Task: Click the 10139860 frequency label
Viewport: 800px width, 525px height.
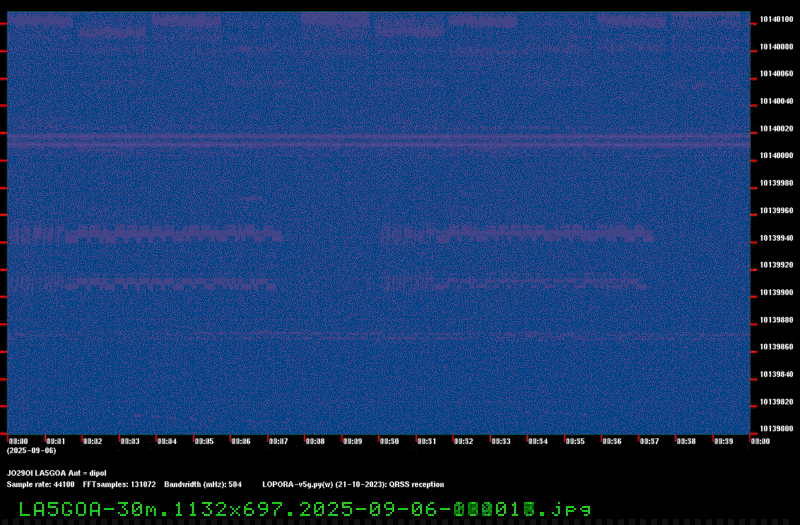Action: point(776,347)
